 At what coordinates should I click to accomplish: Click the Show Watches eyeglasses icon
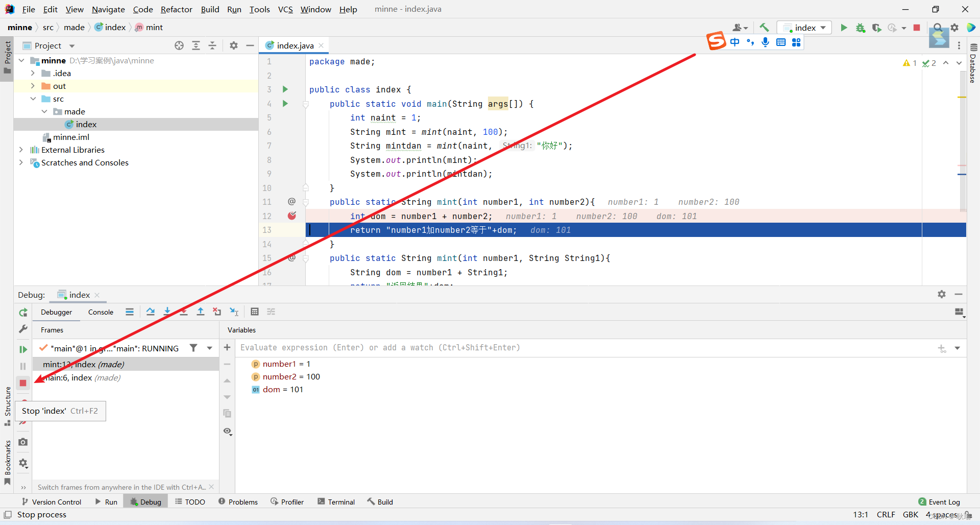[x=228, y=432]
